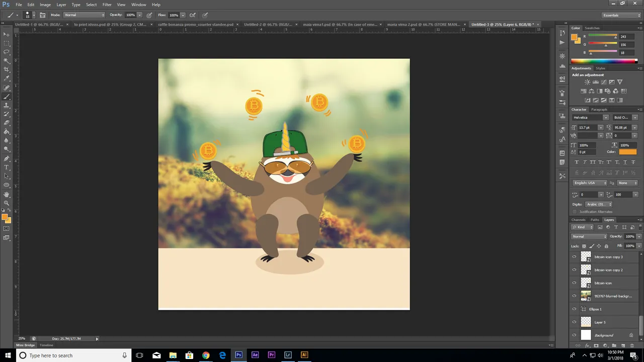
Task: Click the character Color orange swatch
Action: point(627,152)
